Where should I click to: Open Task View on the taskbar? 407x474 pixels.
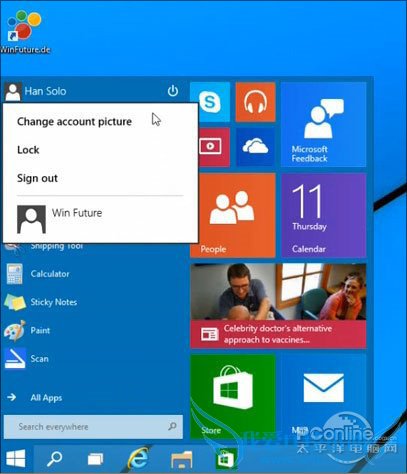click(96, 459)
